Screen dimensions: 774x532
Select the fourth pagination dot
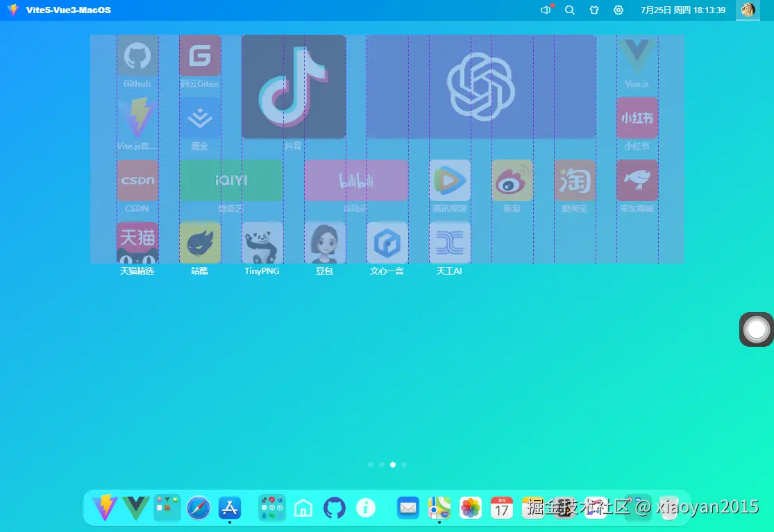click(405, 465)
